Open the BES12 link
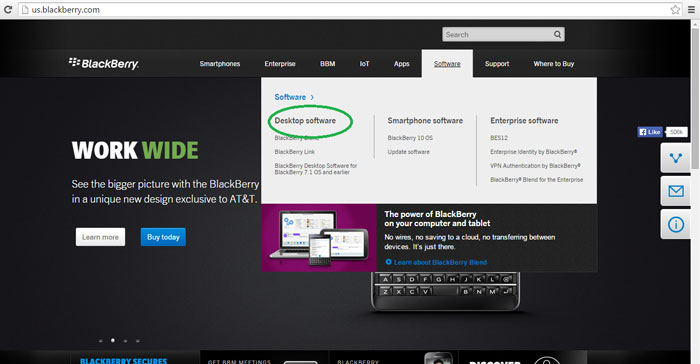This screenshot has height=364, width=700. pos(499,138)
